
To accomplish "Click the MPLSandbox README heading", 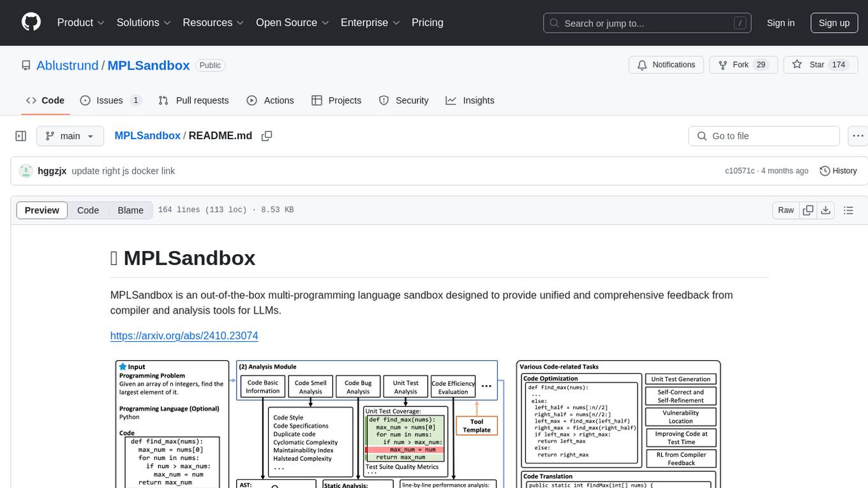I will click(183, 258).
